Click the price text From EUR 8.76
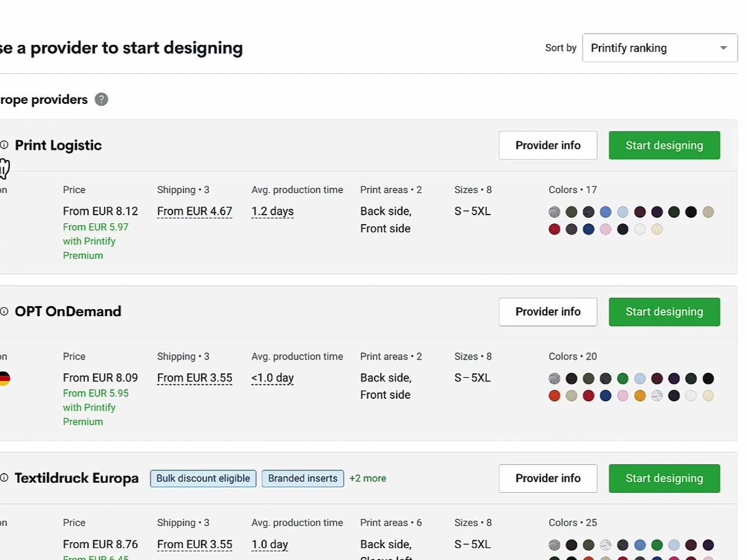 coord(100,544)
